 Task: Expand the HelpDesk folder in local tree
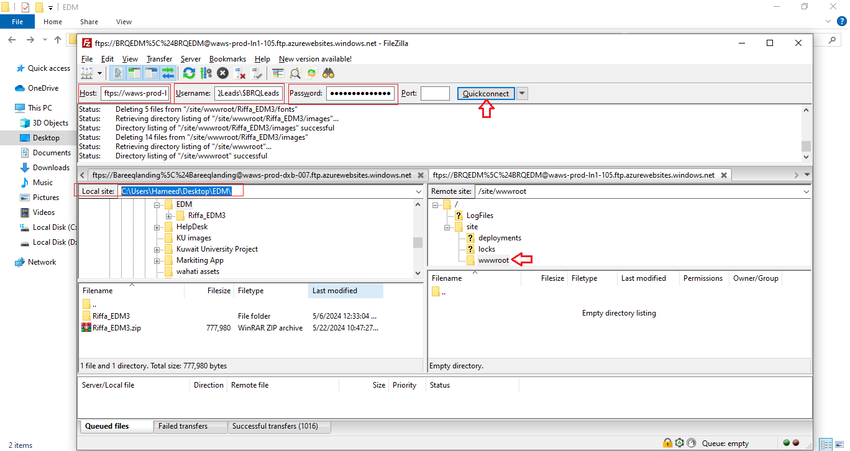158,227
